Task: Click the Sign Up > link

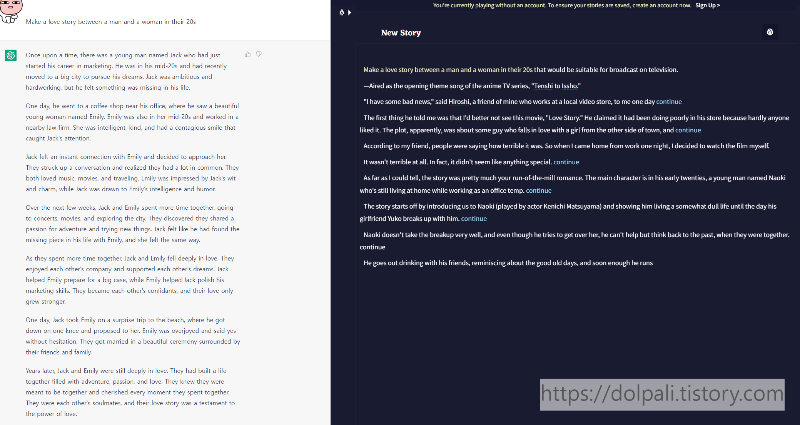Action: [708, 5]
